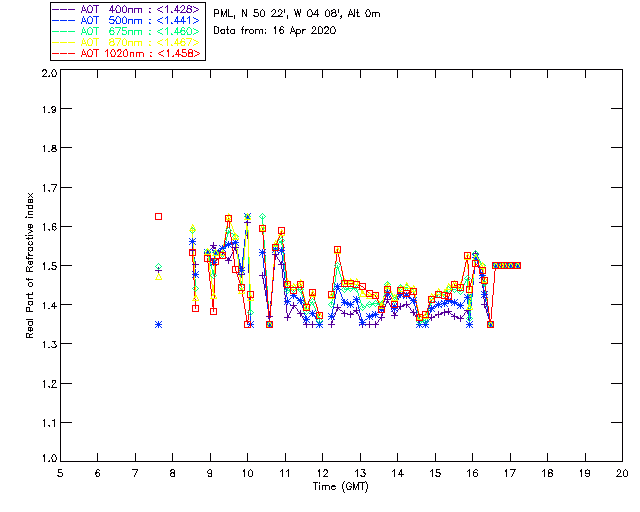Click the AOT 1020nm legend entry

coord(127,53)
